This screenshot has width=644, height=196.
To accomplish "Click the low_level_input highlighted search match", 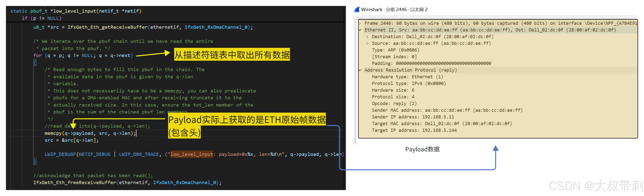I will click(191, 154).
